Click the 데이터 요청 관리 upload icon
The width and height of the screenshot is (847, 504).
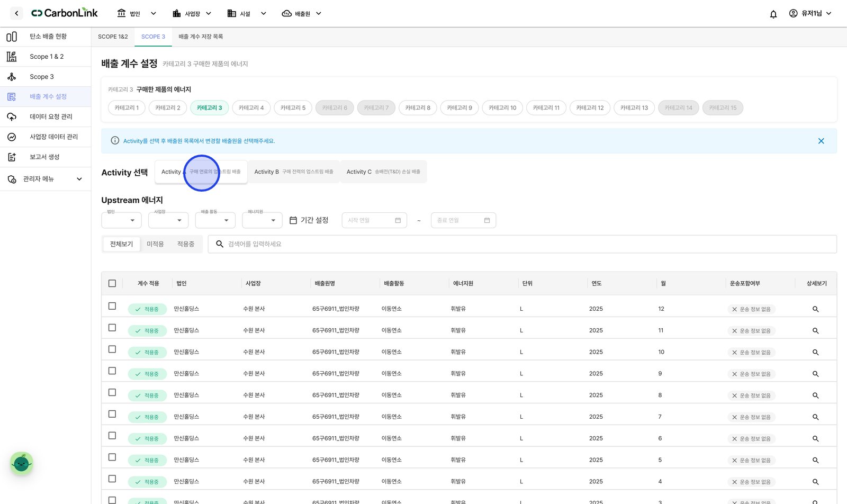[x=12, y=116]
